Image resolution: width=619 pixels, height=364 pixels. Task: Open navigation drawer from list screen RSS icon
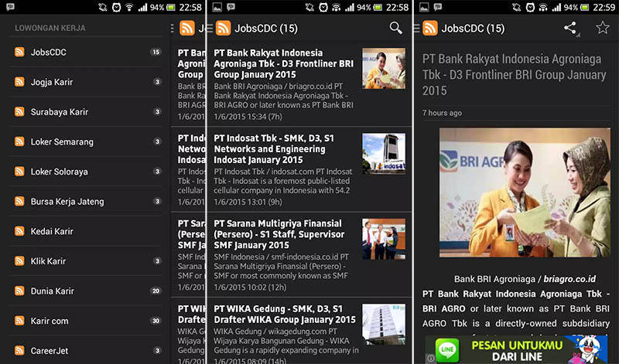click(x=223, y=28)
